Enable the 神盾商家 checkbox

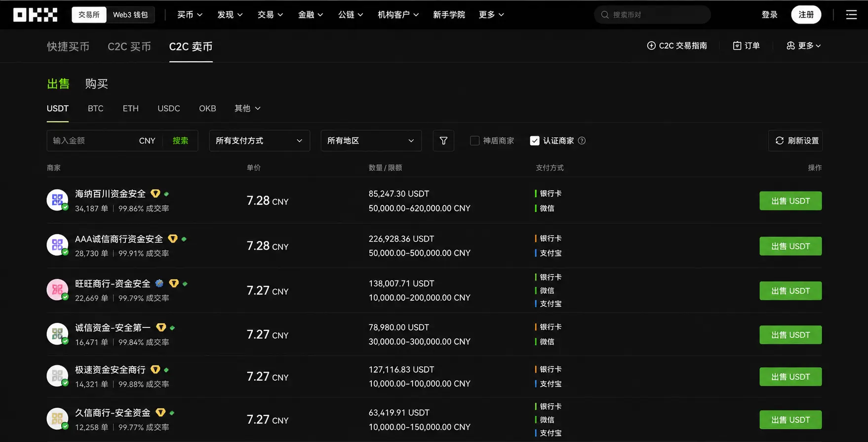click(474, 141)
